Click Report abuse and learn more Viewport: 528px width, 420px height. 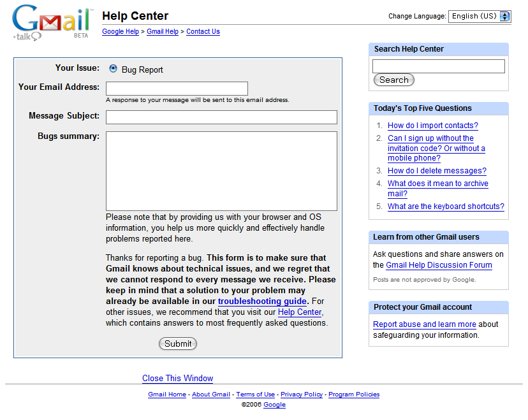(424, 324)
